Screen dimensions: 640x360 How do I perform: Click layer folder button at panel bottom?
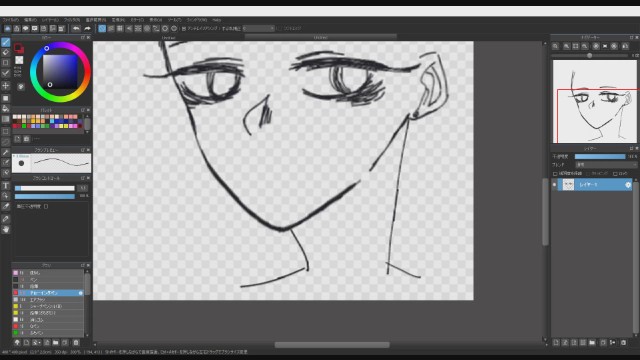[x=592, y=342]
